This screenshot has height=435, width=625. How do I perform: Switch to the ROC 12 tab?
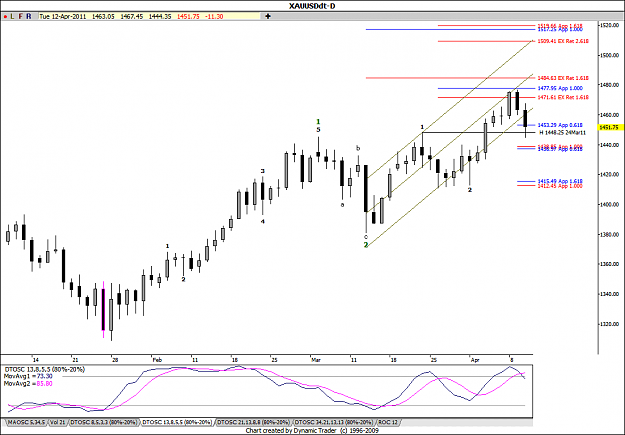[x=388, y=422]
